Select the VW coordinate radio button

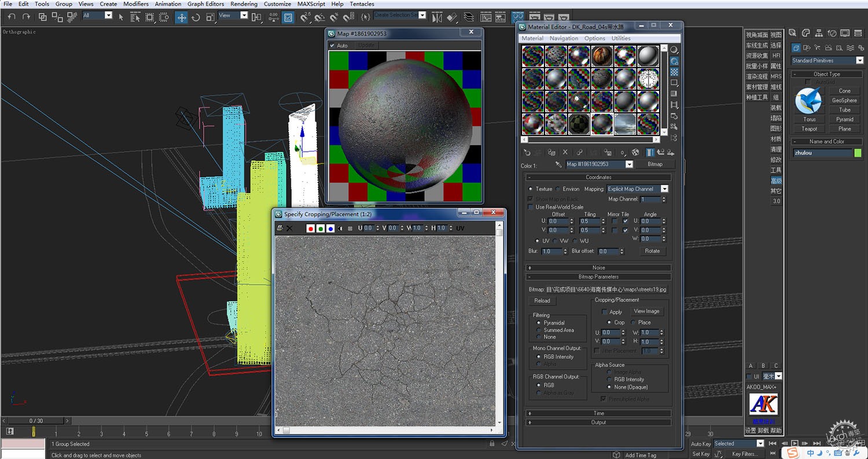(x=556, y=241)
